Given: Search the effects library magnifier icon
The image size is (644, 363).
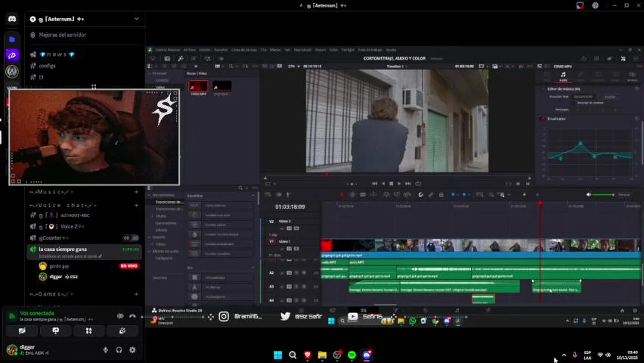Looking at the screenshot, I should point(240,188).
